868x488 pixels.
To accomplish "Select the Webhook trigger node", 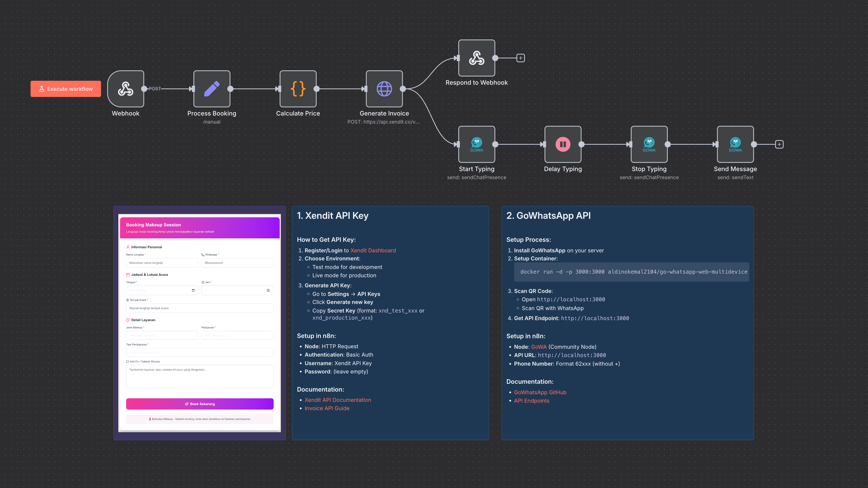I will click(x=126, y=89).
